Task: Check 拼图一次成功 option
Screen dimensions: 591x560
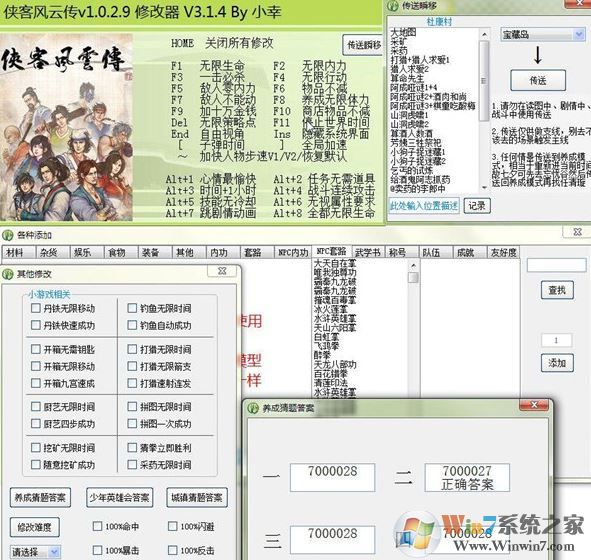Action: pyautogui.click(x=132, y=424)
